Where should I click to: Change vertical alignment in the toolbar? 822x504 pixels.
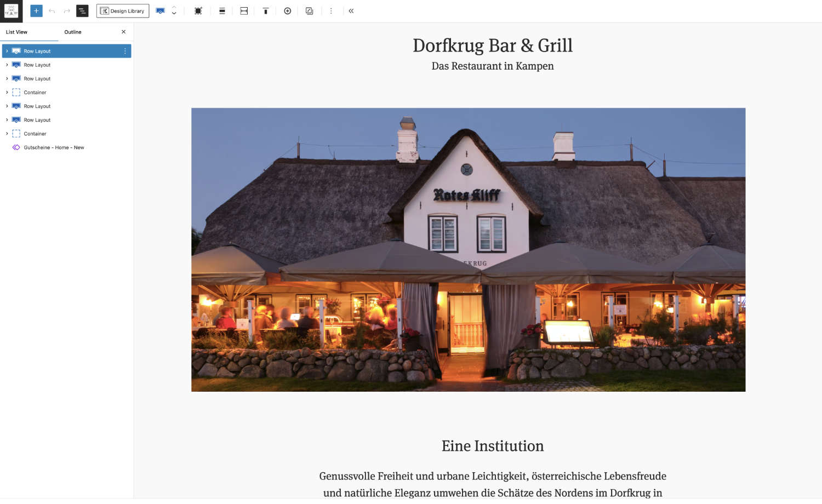click(266, 11)
